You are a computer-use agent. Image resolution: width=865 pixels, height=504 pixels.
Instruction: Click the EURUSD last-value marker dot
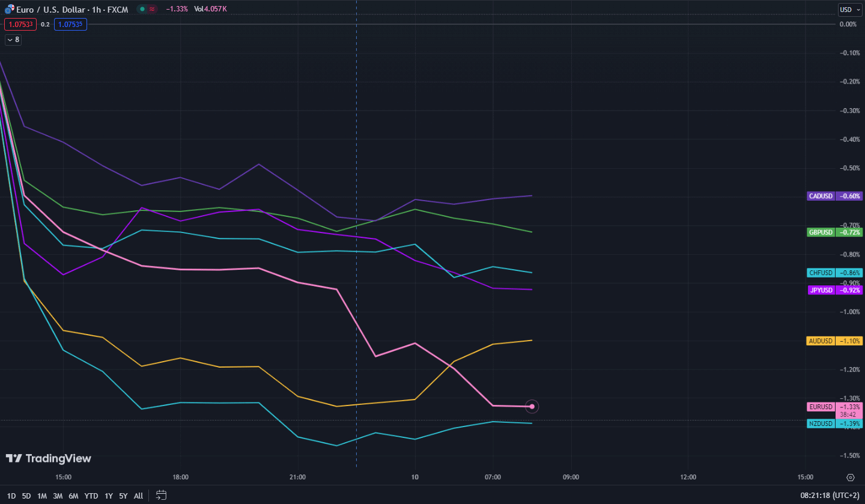pos(532,407)
